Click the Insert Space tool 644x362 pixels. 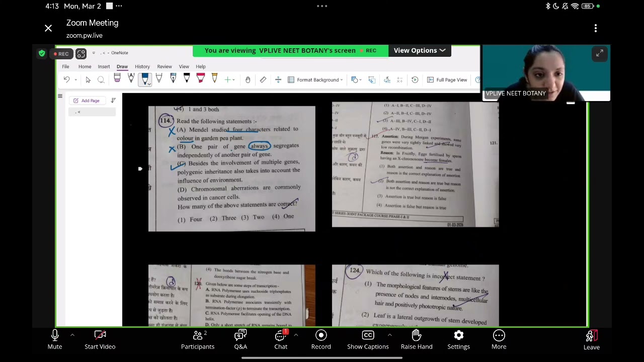point(278,79)
